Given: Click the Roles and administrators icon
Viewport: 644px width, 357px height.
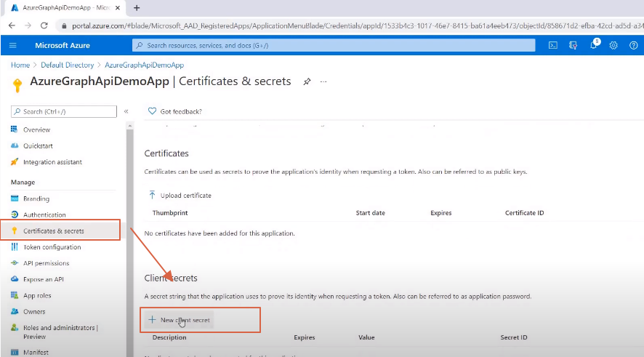Looking at the screenshot, I should pos(15,327).
